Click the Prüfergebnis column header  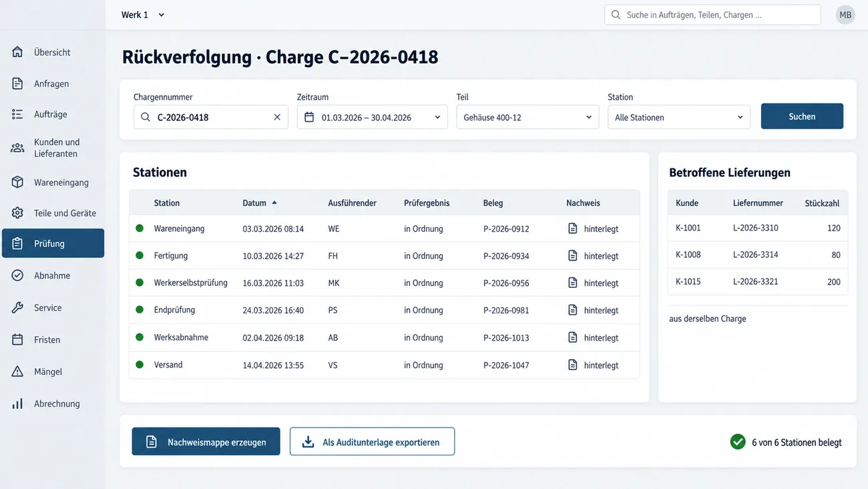tap(427, 203)
